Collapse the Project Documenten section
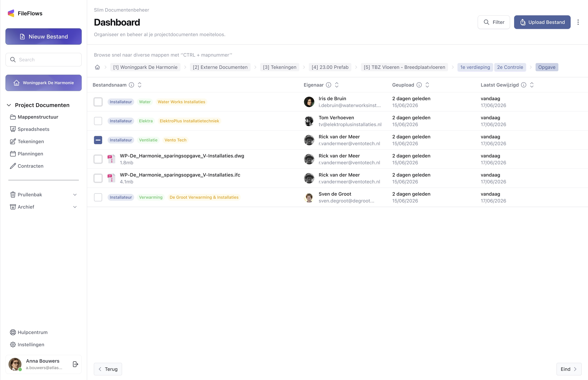This screenshot has width=588, height=380. tap(9, 105)
